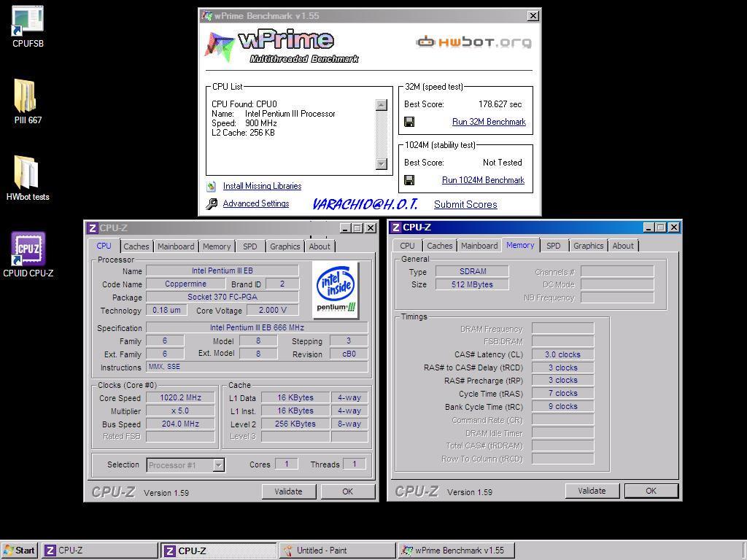Open the Processor #1 selection dropdown

pos(219,465)
